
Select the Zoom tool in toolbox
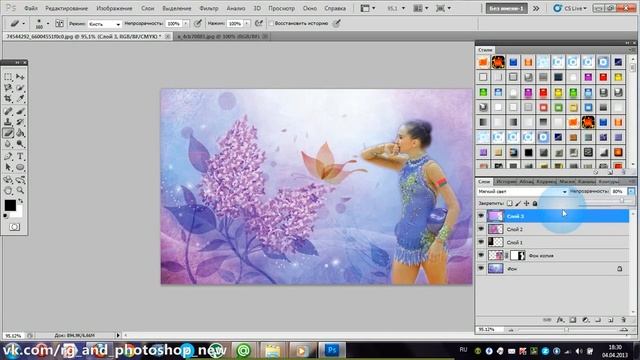[x=20, y=191]
